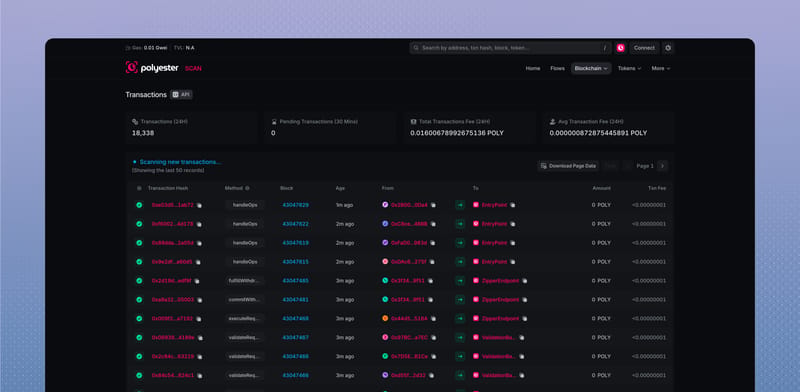Open block 43047485 link

click(295, 281)
